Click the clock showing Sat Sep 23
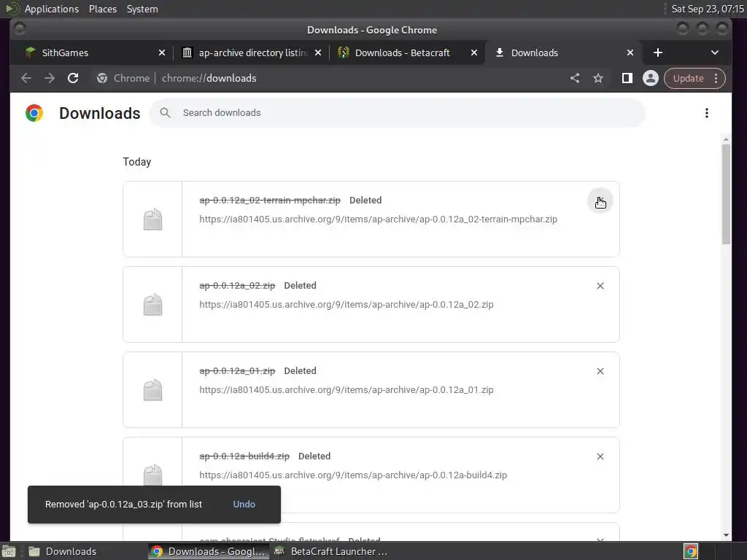The width and height of the screenshot is (747, 560). click(x=708, y=9)
